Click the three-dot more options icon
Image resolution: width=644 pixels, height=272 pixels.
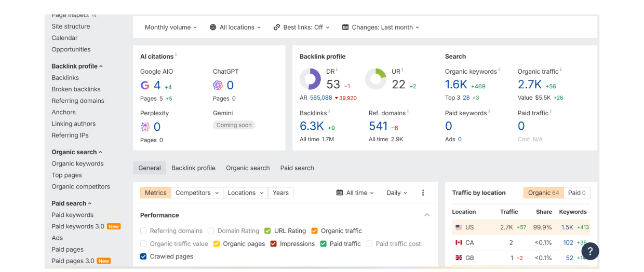[x=423, y=193]
